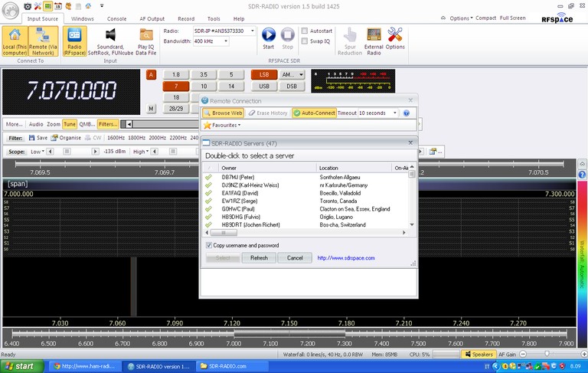Screen dimensions: 588x373
Task: Open the Console ribbon tab
Action: [116, 18]
